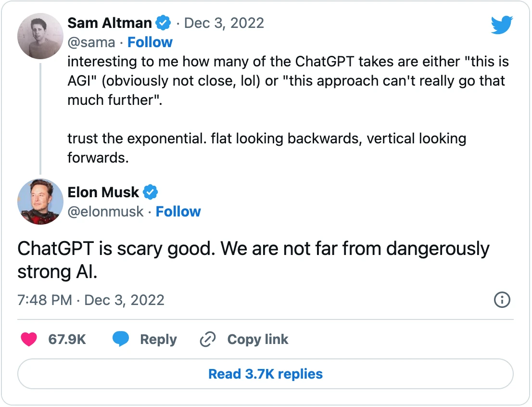Click the Reply text label
Image resolution: width=532 pixels, height=407 pixels.
(x=158, y=339)
